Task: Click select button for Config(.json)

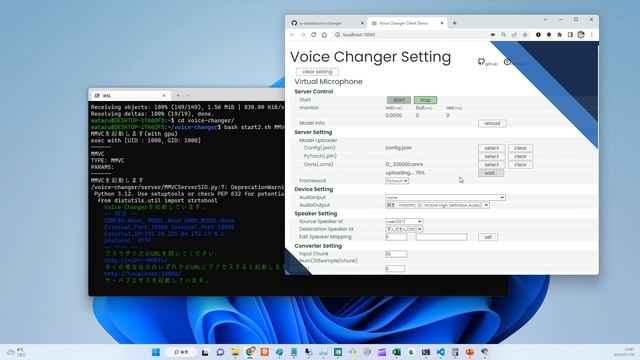Action: tap(492, 148)
